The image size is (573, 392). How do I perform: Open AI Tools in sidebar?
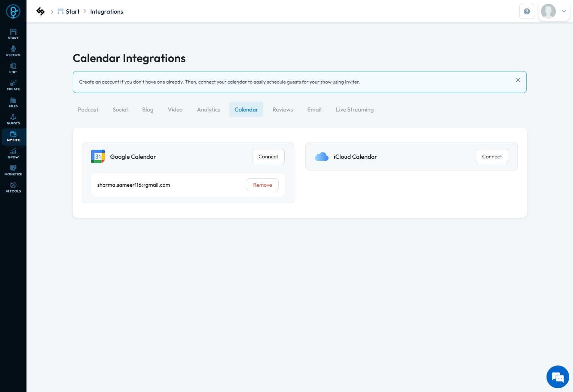coord(13,187)
